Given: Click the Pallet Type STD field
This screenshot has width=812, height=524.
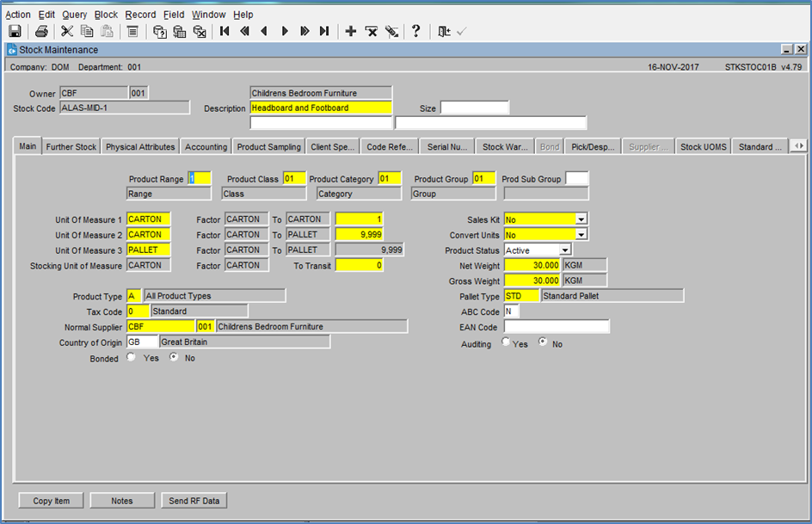Looking at the screenshot, I should pos(521,296).
